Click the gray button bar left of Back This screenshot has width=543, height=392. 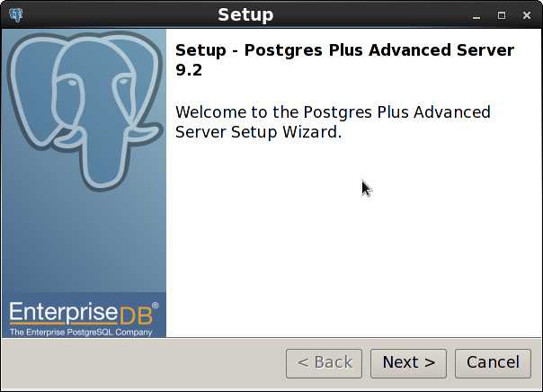[x=144, y=363]
